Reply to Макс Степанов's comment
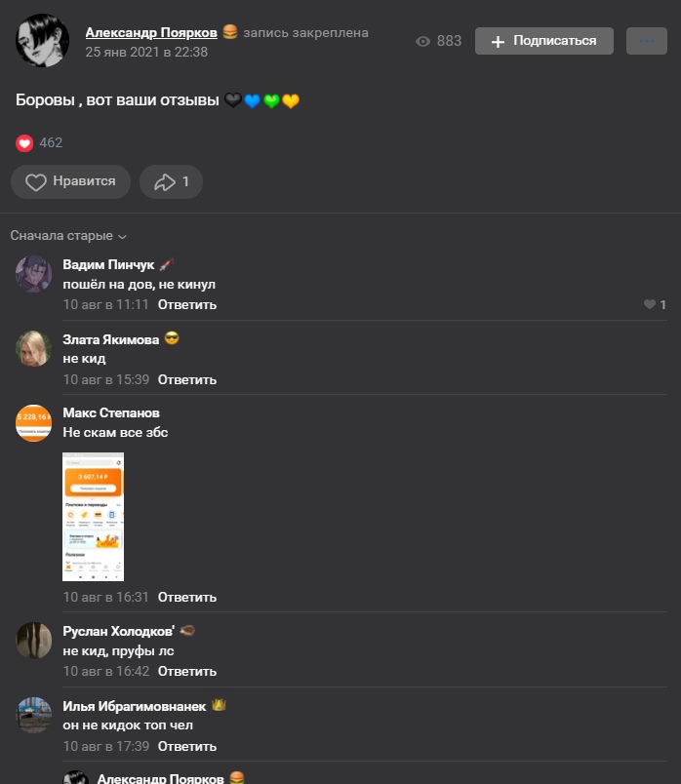 tap(187, 597)
